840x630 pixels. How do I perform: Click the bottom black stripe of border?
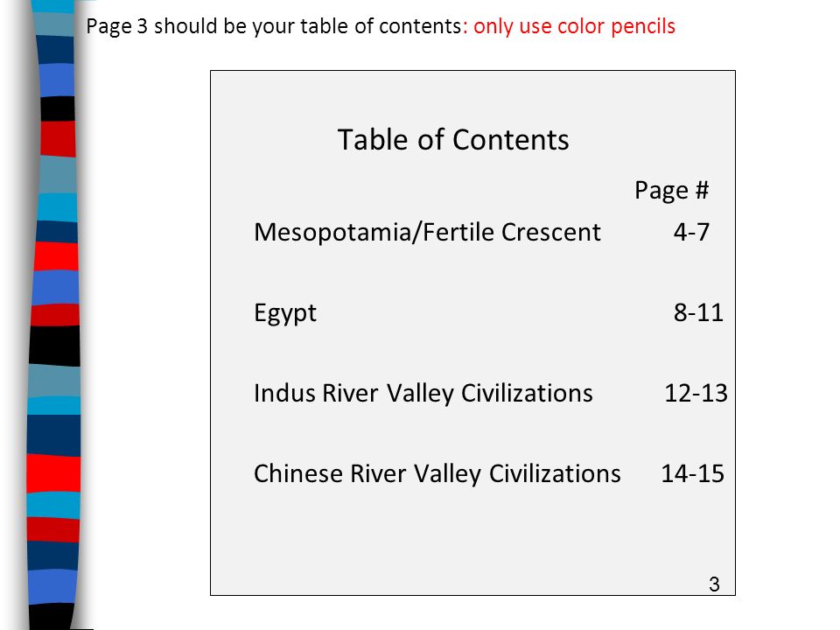pos(51,617)
